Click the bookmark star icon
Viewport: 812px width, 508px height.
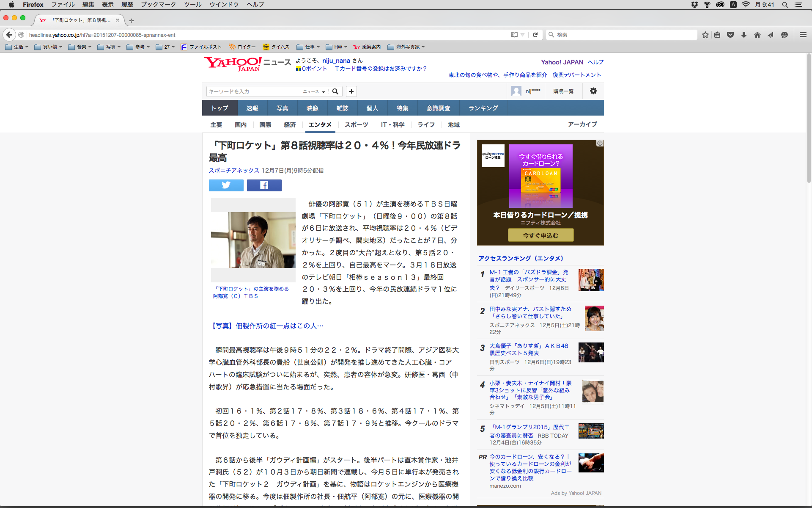[x=705, y=35]
